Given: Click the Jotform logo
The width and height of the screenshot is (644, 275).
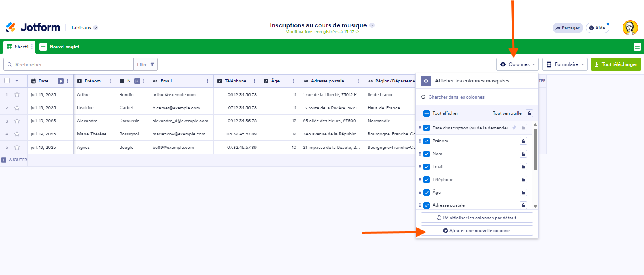Looking at the screenshot, I should tap(33, 27).
